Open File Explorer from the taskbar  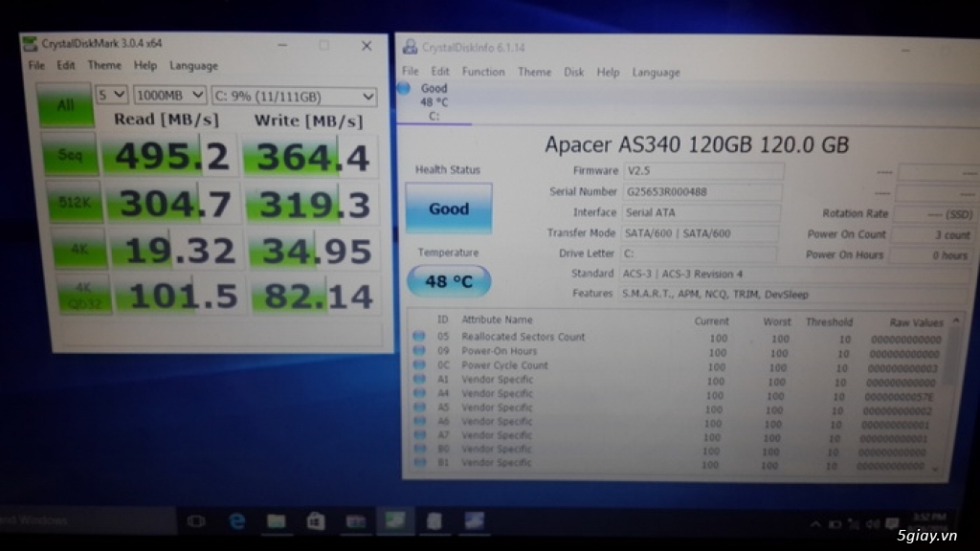coord(276,520)
